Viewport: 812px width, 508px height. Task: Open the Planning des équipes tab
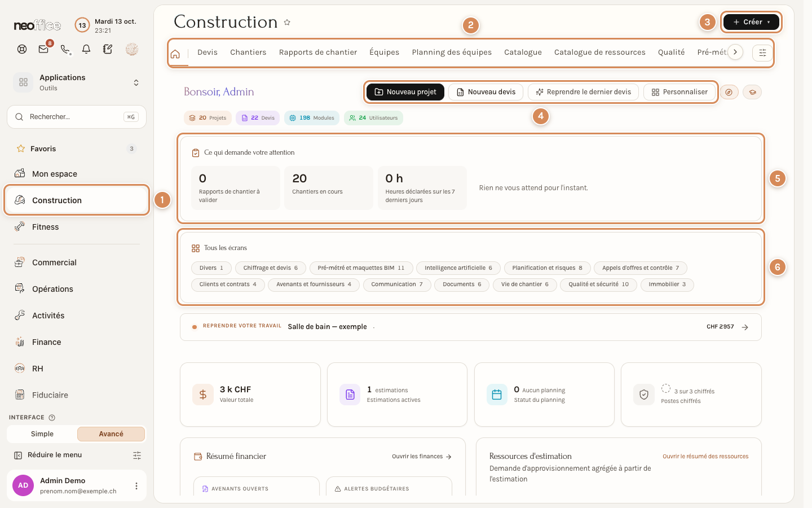point(452,52)
